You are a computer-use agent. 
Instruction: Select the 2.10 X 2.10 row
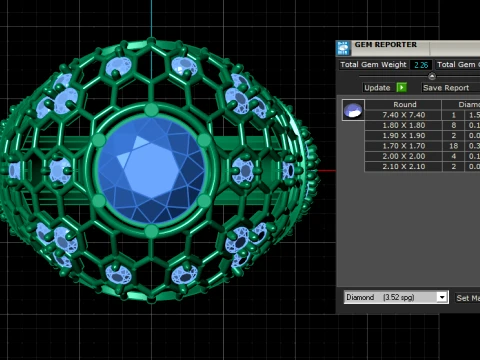[422, 167]
